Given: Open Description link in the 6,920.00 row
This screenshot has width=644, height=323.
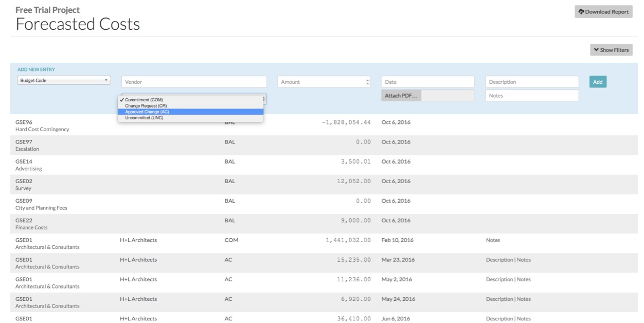Looking at the screenshot, I should (500, 299).
